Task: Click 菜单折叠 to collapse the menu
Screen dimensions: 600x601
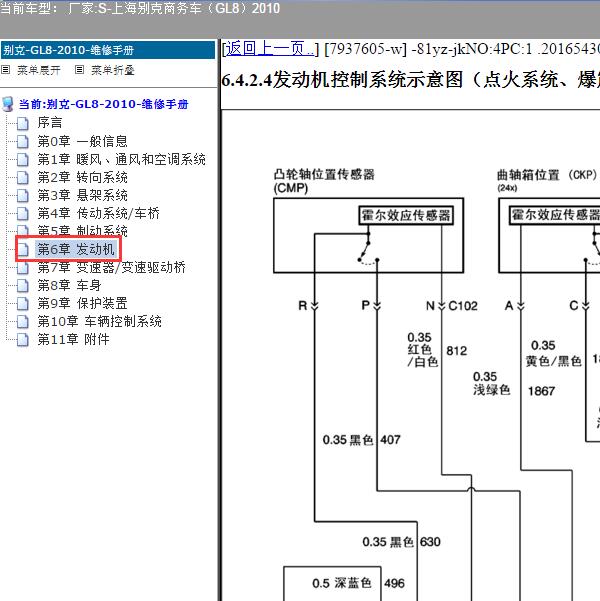Action: pos(113,70)
